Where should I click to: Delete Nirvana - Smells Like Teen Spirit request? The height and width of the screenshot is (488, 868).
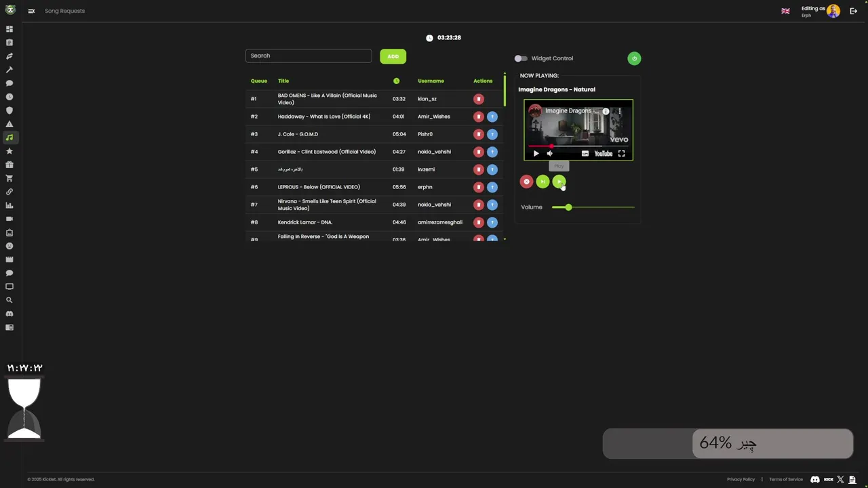pos(479,205)
